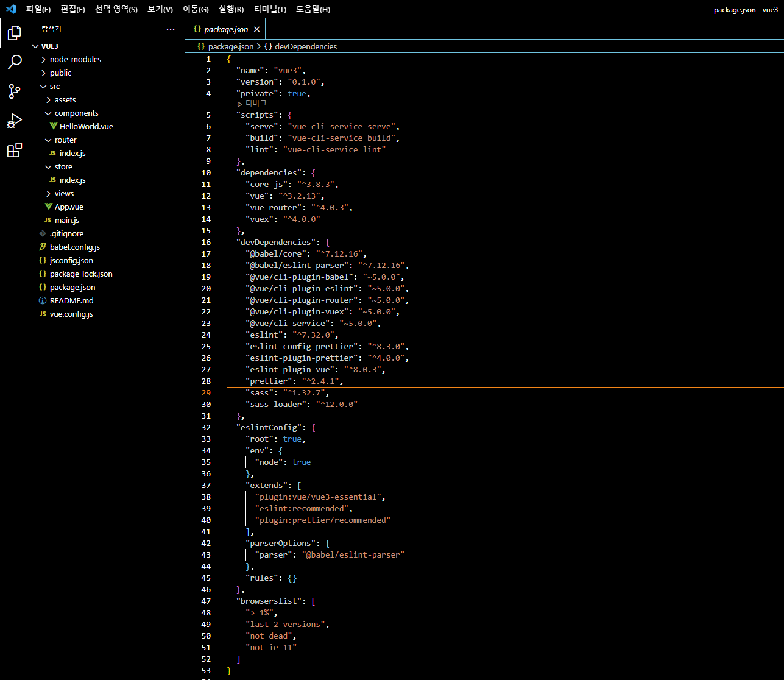Open the Source Control view icon

point(15,91)
